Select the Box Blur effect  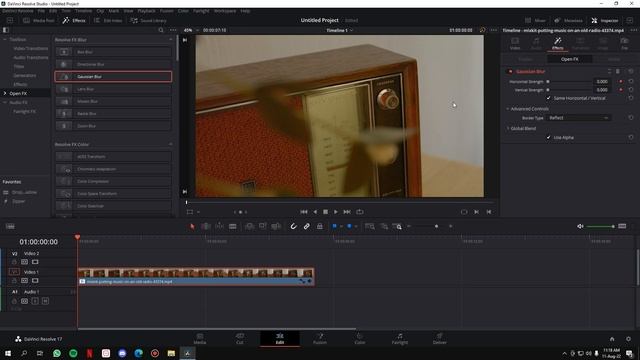click(113, 52)
